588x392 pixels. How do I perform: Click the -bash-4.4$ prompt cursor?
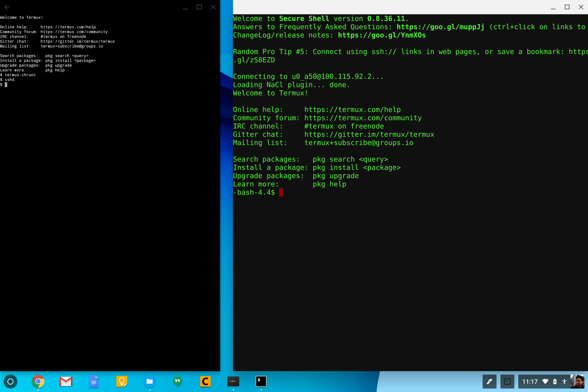coord(281,192)
